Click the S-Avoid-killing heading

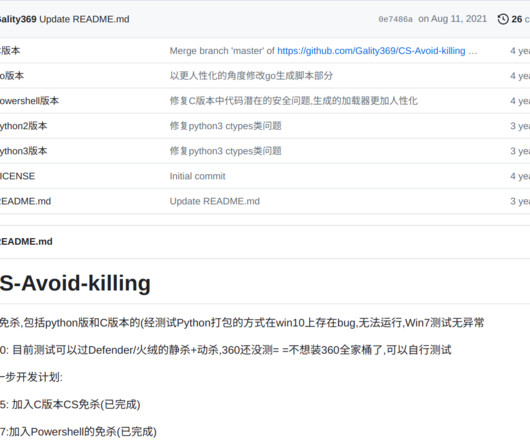click(75, 283)
